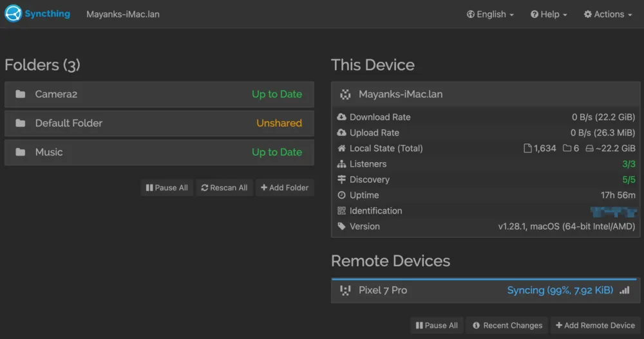Click the Syncthing brand name link
644x339 pixels.
tap(47, 14)
